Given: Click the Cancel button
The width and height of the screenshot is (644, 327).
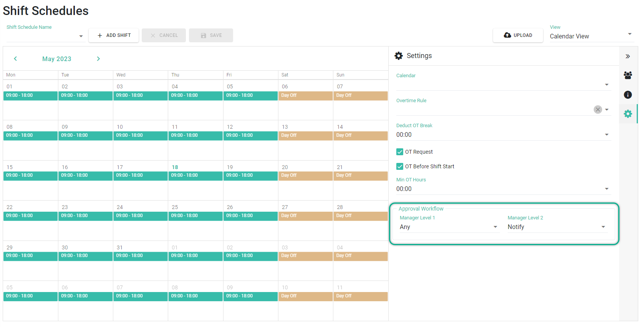Looking at the screenshot, I should click(164, 35).
